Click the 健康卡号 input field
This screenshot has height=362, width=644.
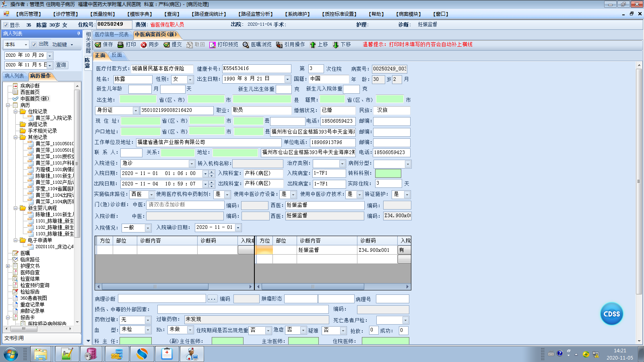(256, 69)
